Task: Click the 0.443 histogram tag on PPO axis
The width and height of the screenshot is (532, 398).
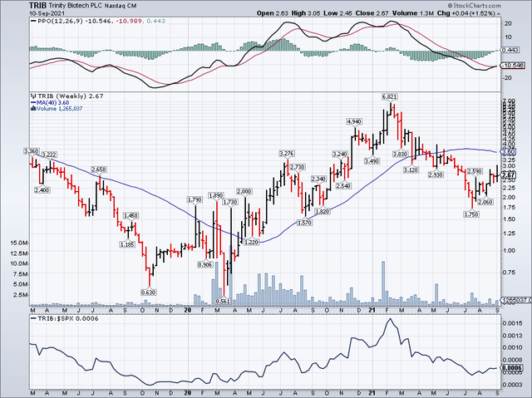Action: (x=510, y=50)
